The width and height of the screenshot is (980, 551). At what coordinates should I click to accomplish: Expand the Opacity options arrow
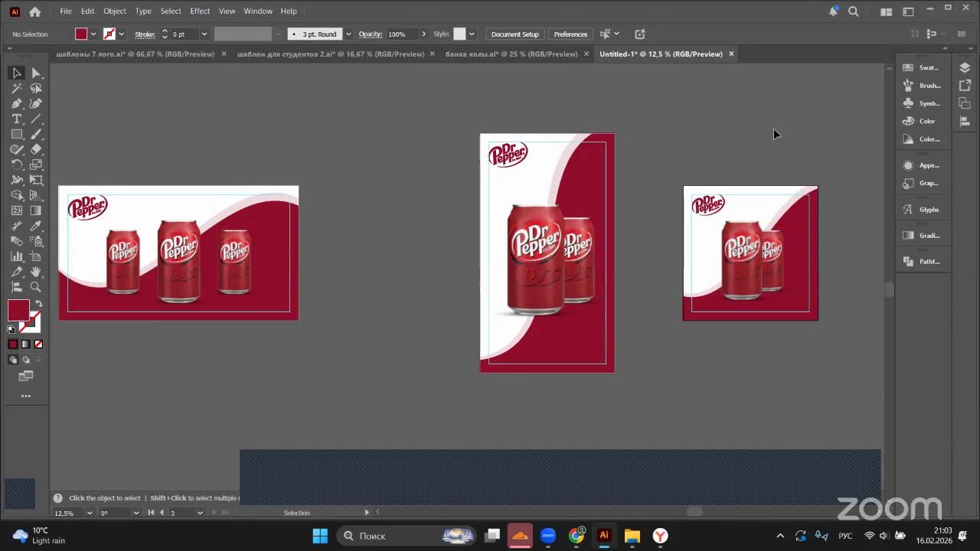pos(424,34)
